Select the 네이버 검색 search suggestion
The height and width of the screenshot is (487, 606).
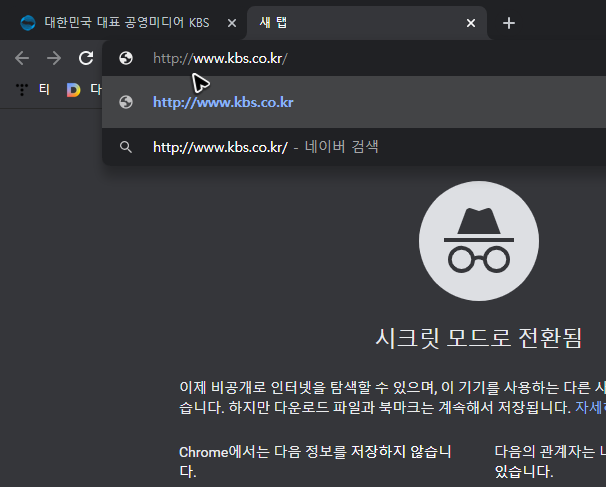[x=354, y=147]
